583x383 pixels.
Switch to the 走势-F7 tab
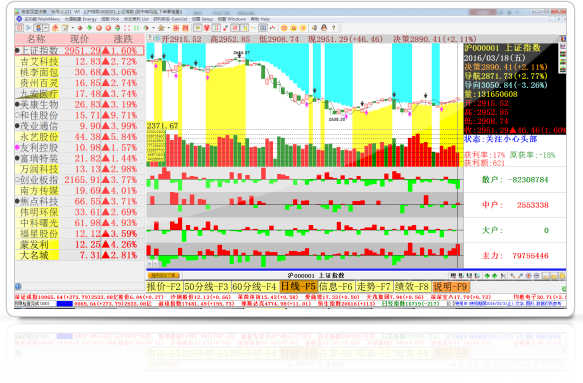[x=374, y=287]
